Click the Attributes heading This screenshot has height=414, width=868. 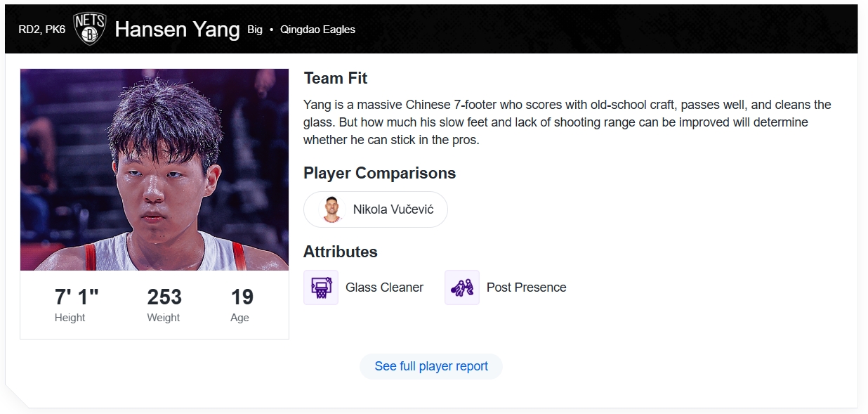click(x=341, y=252)
